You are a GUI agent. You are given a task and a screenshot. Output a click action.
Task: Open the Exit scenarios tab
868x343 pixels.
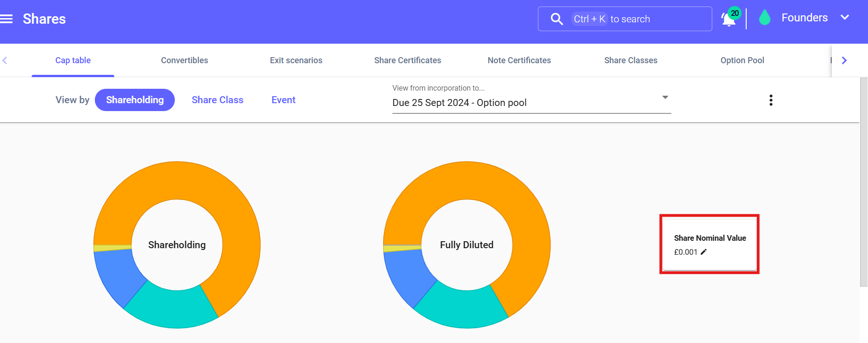tap(296, 60)
